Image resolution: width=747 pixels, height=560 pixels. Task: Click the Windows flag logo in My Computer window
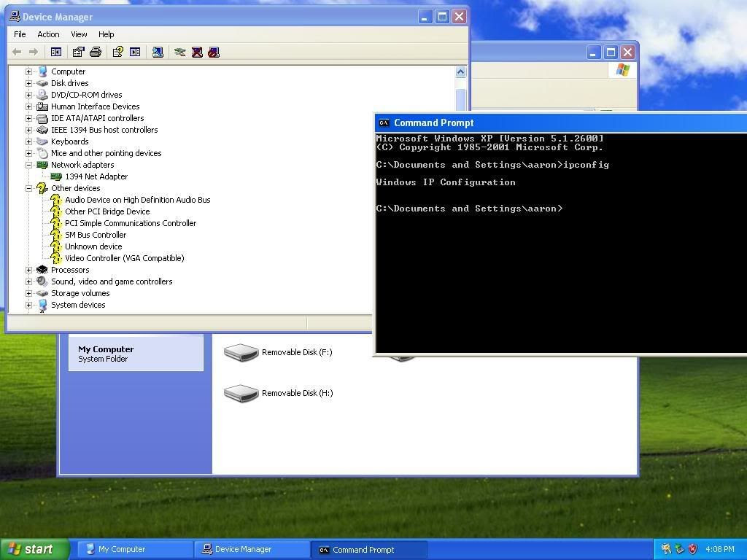point(622,70)
